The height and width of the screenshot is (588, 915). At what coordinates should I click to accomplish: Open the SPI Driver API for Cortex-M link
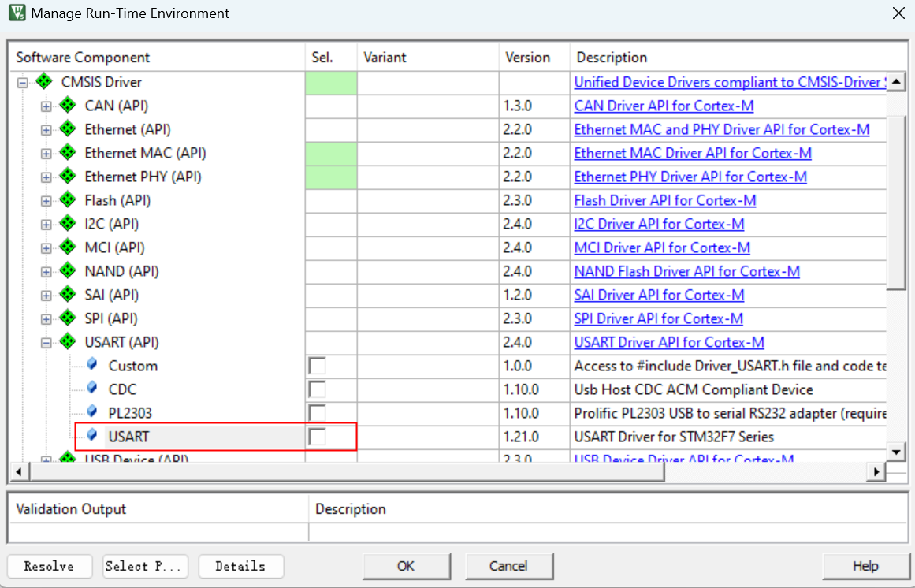click(x=658, y=318)
